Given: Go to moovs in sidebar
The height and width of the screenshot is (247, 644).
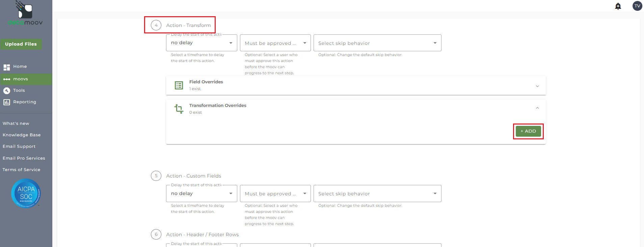Looking at the screenshot, I should [21, 79].
